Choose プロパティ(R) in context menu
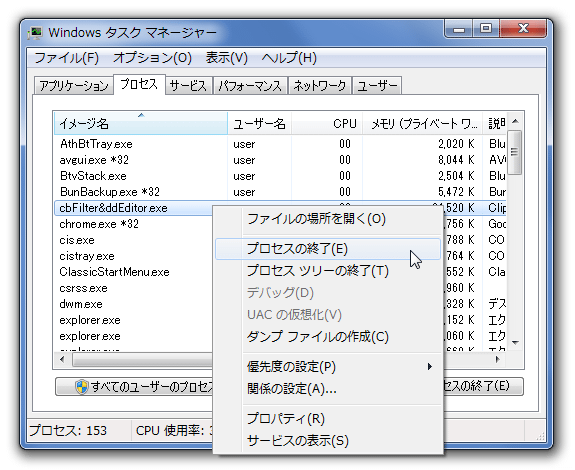 pos(328,419)
